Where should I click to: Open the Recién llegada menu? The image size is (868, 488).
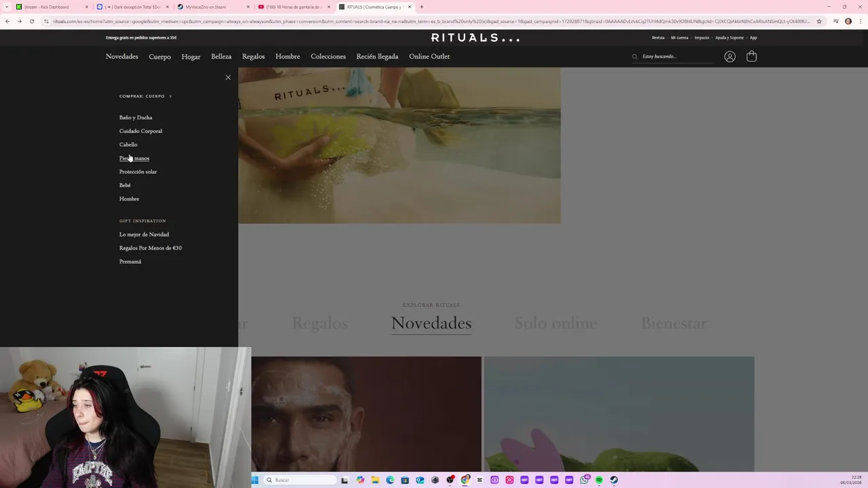pos(377,56)
